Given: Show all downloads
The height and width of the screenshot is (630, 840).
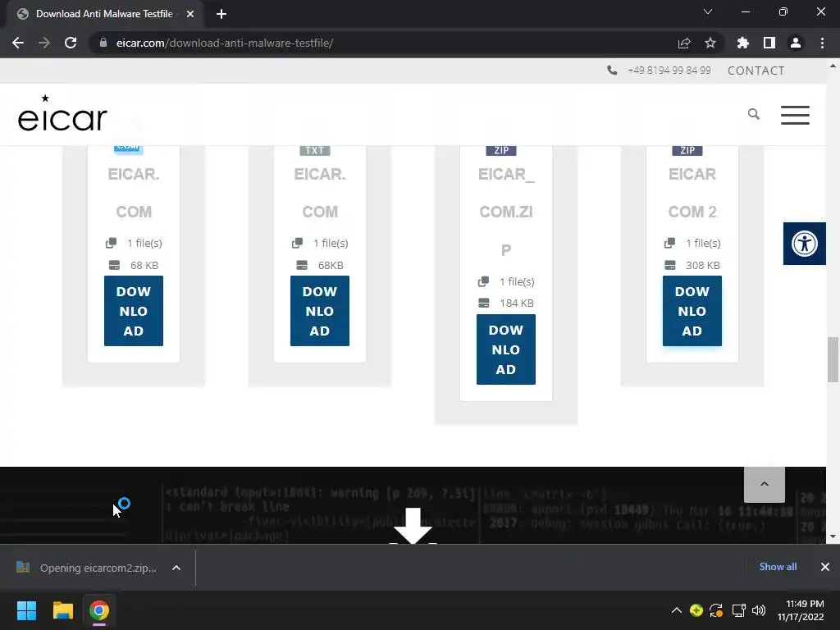Looking at the screenshot, I should 778,567.
